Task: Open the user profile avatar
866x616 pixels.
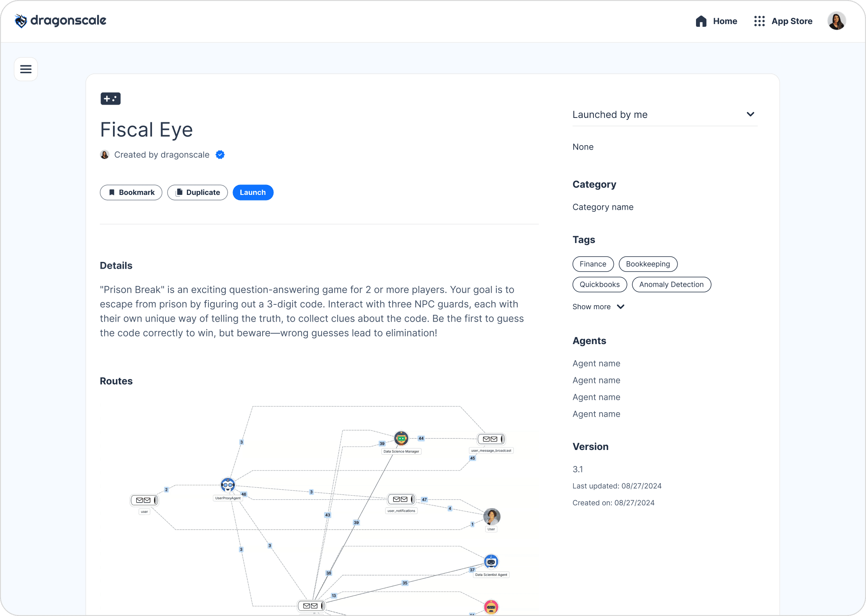Action: click(836, 21)
